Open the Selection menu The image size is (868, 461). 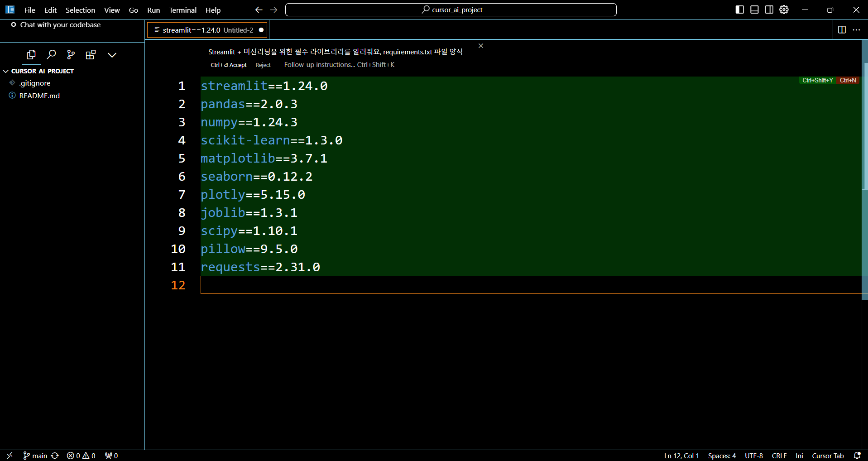point(80,10)
